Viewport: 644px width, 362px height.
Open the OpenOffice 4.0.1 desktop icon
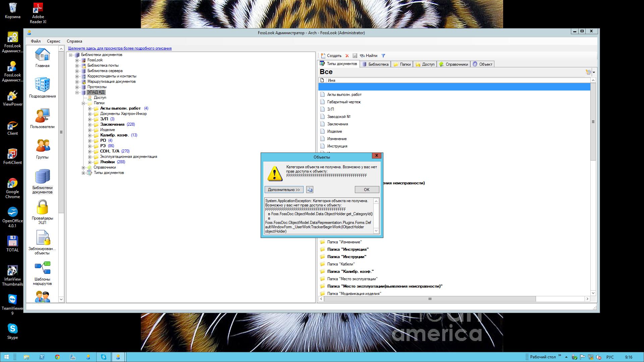click(x=13, y=217)
